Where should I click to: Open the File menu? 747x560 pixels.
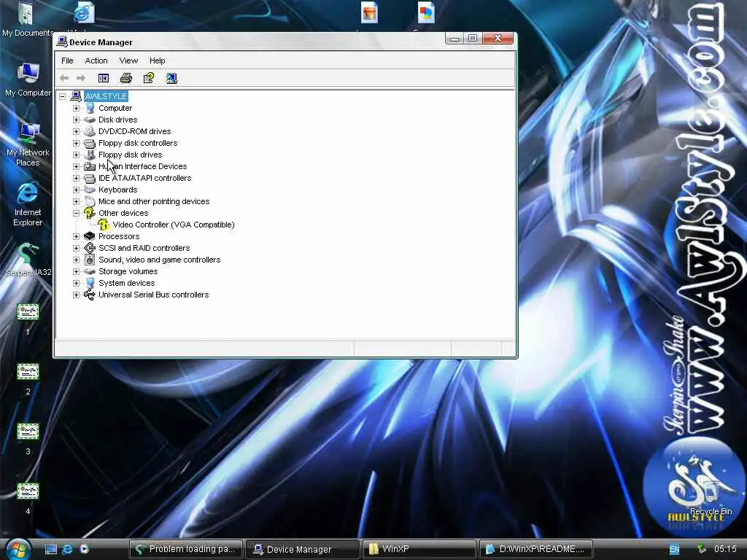pyautogui.click(x=67, y=61)
